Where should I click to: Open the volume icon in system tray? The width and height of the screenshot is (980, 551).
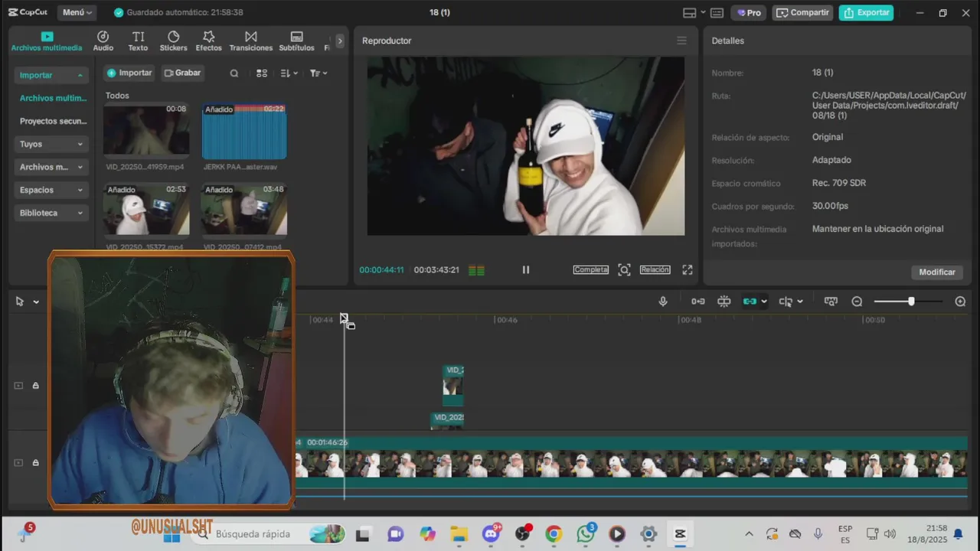click(890, 534)
